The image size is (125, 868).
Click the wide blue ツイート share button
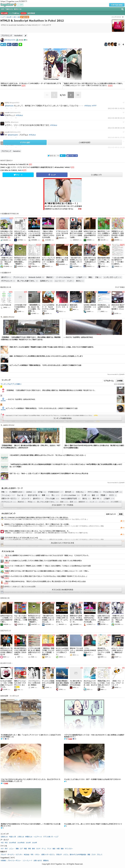tap(18, 174)
